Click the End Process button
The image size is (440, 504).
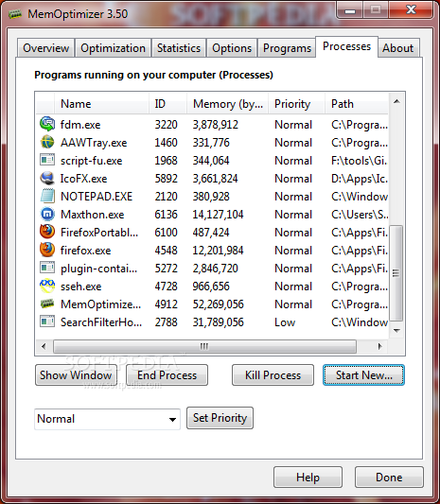[167, 375]
